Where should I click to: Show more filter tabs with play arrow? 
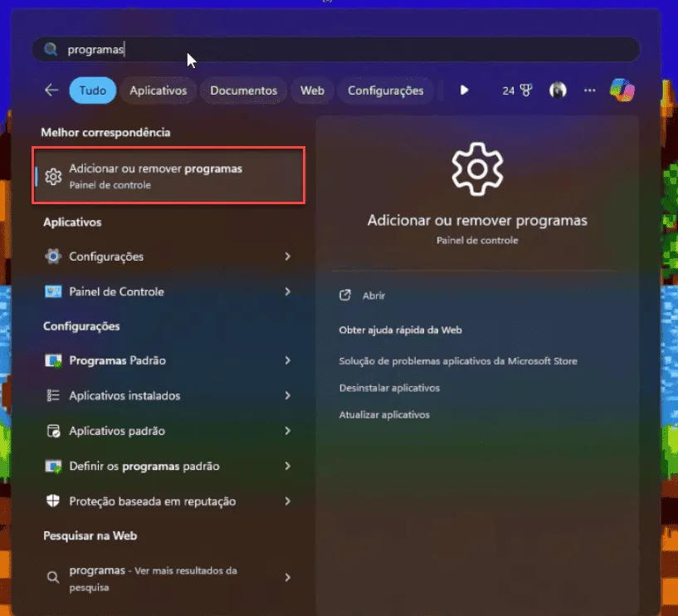pyautogui.click(x=464, y=90)
